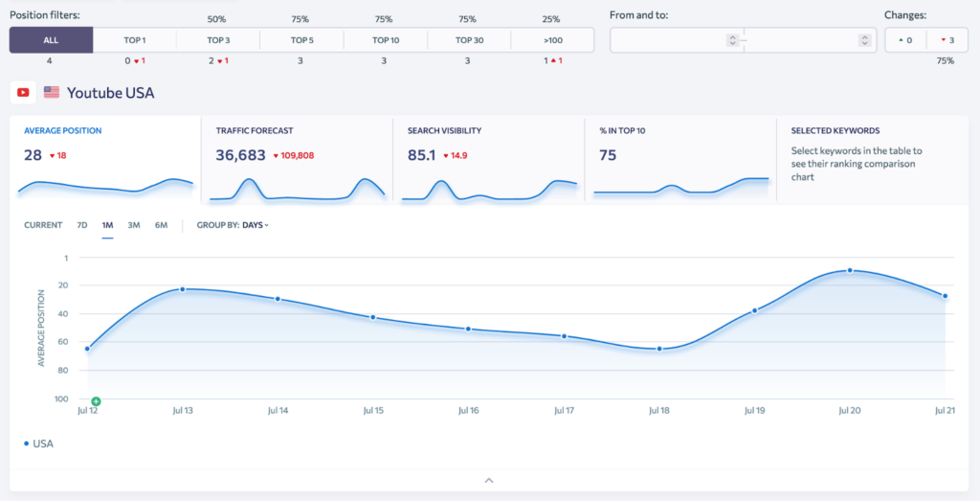980x501 pixels.
Task: Click the Jul 21 data point
Action: point(945,296)
